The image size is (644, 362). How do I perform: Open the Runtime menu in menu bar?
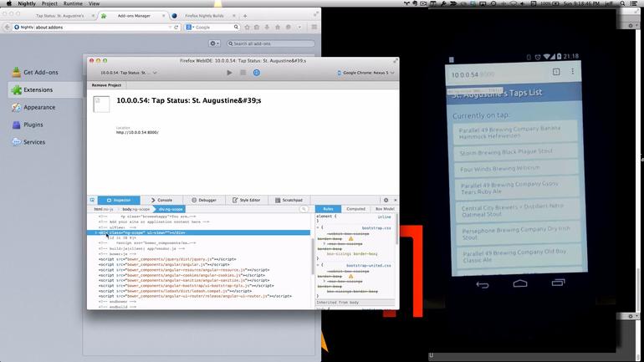click(73, 3)
